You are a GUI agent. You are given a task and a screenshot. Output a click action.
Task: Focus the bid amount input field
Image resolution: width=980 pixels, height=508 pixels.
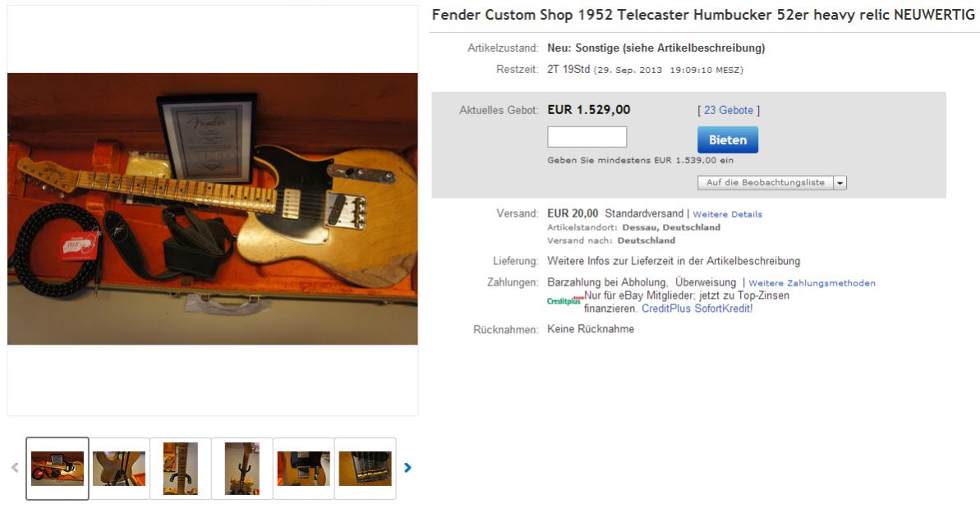point(587,137)
